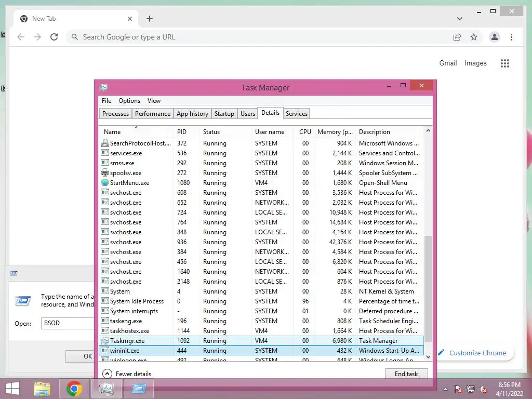532x399 pixels.
Task: Open the Options menu in Task Manager
Action: pyautogui.click(x=129, y=101)
